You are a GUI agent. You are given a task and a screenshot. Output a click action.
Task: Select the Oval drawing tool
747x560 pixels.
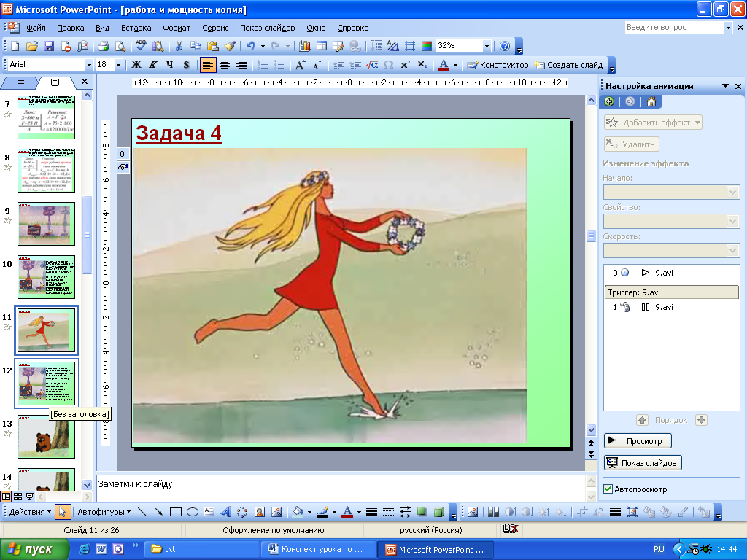193,512
